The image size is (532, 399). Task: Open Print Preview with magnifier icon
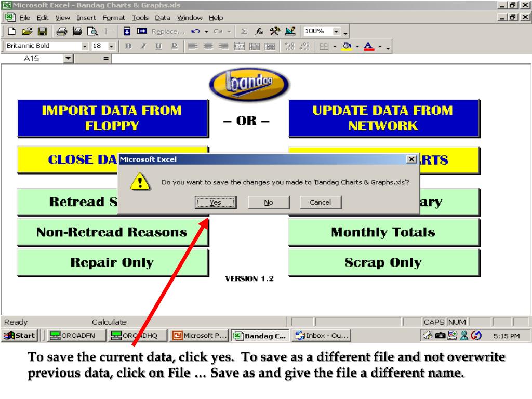(92, 31)
